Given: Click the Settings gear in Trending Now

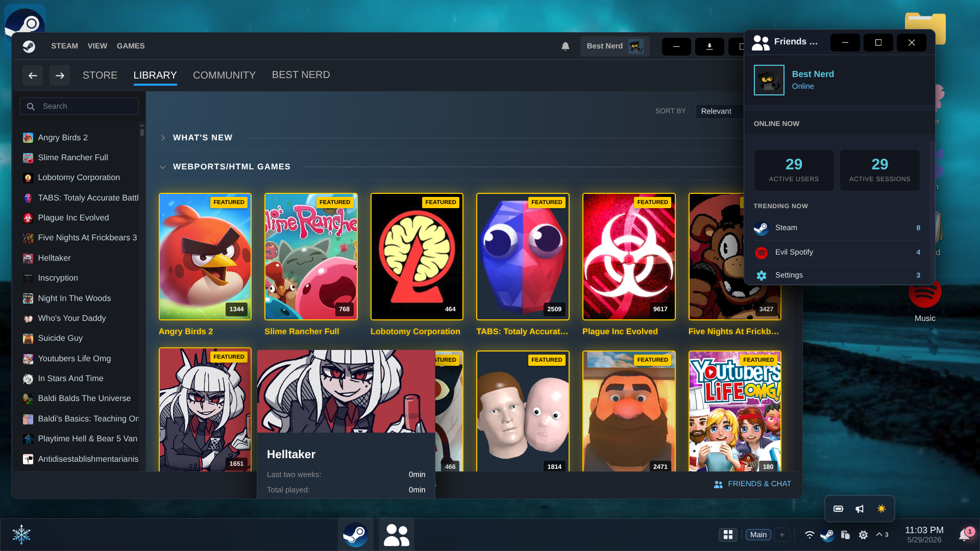Looking at the screenshot, I should 762,275.
